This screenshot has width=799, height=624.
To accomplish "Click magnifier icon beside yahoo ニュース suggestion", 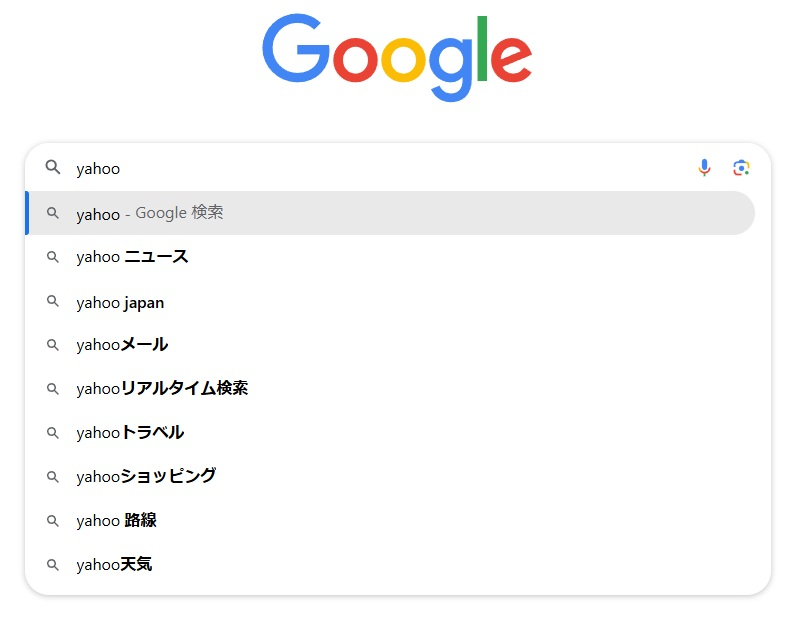I will click(53, 257).
